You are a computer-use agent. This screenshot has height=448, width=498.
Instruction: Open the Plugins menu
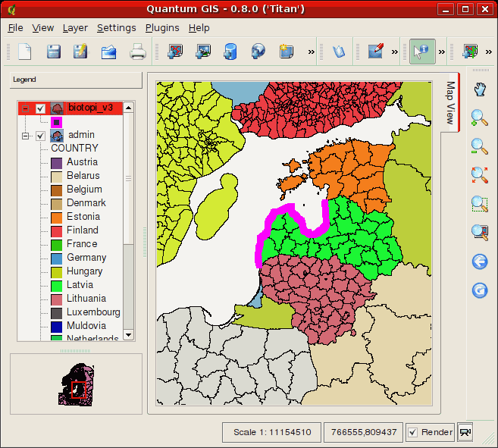(x=162, y=28)
